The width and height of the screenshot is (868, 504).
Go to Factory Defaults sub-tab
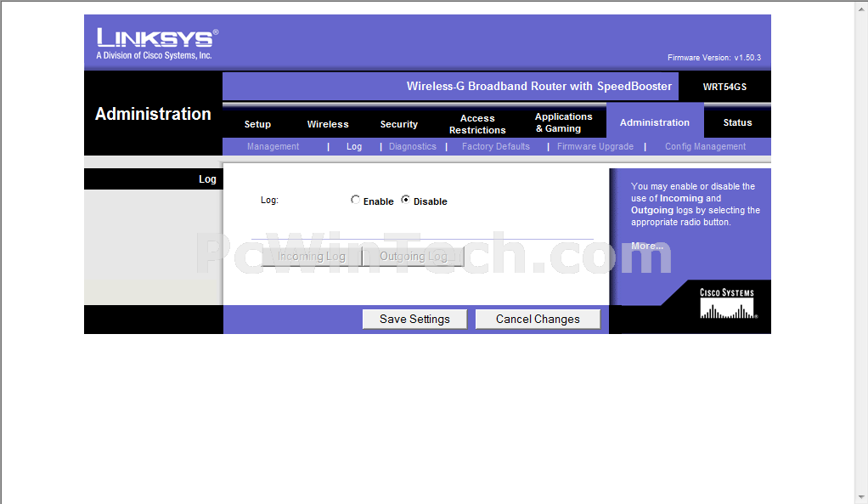(x=495, y=146)
